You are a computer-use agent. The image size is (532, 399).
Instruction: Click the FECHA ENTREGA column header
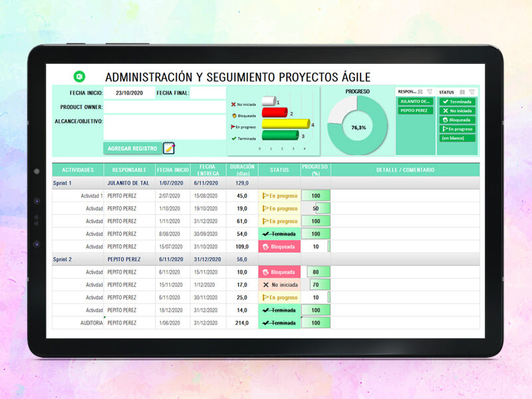pyautogui.click(x=208, y=170)
